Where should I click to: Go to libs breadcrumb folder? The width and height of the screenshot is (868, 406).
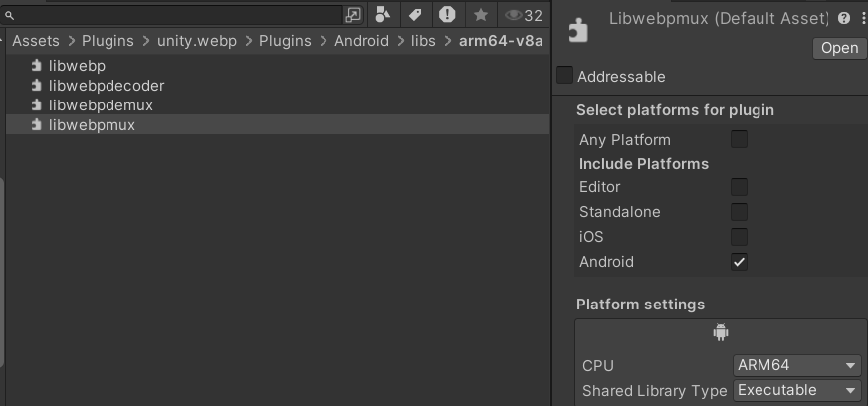(423, 41)
